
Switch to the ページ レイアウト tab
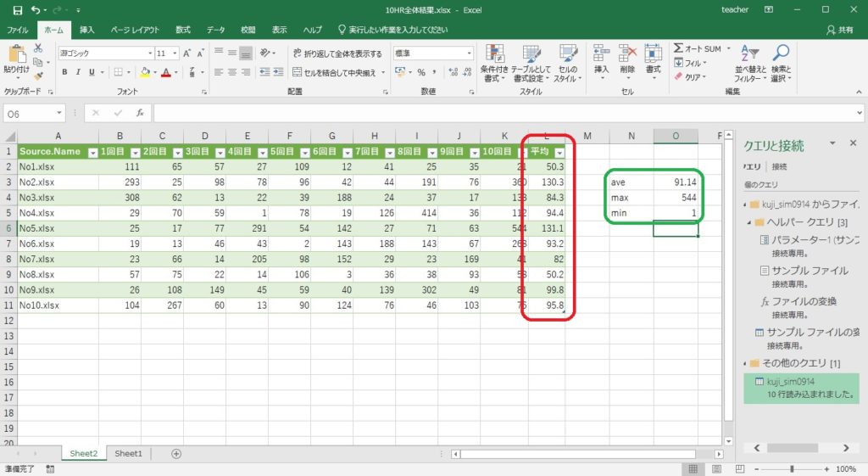[135, 30]
